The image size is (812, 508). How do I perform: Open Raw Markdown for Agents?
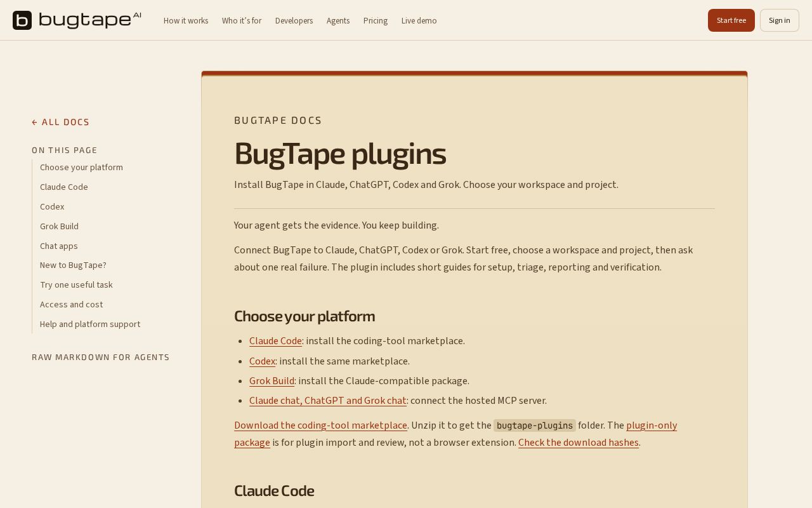click(x=101, y=357)
